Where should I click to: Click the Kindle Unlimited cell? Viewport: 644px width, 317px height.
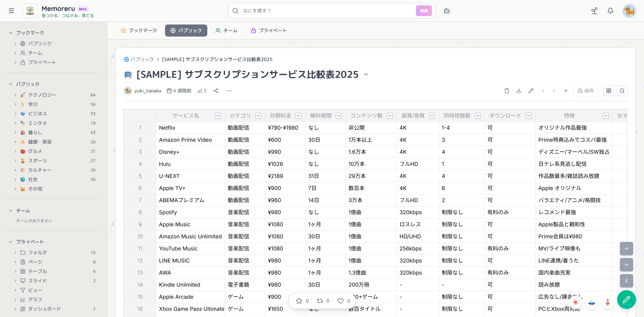191,285
